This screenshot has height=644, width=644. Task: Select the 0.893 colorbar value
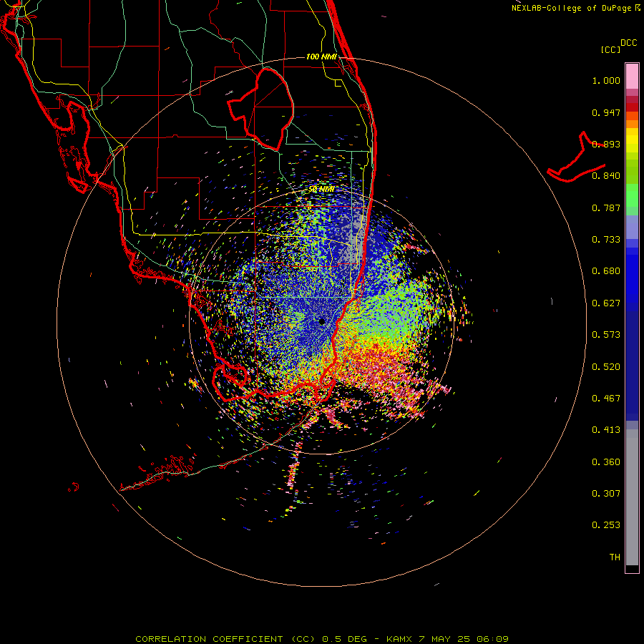pos(606,144)
